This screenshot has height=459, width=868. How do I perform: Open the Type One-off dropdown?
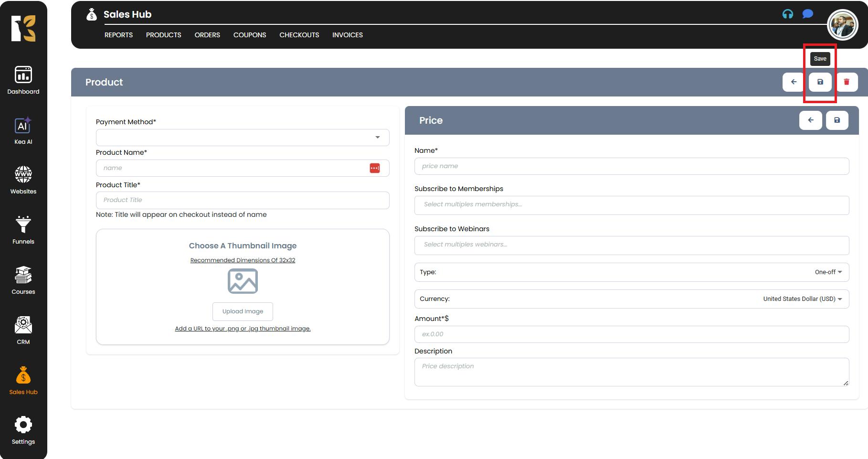point(828,272)
